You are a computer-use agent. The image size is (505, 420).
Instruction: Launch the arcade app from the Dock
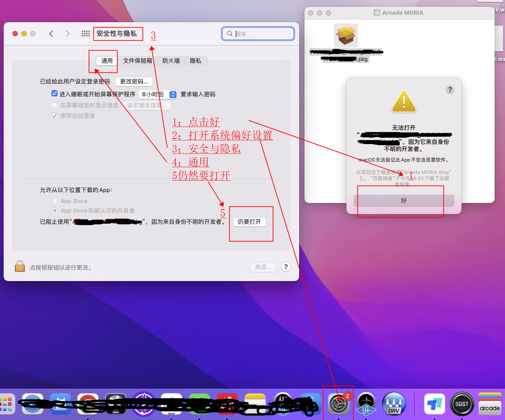(490, 404)
